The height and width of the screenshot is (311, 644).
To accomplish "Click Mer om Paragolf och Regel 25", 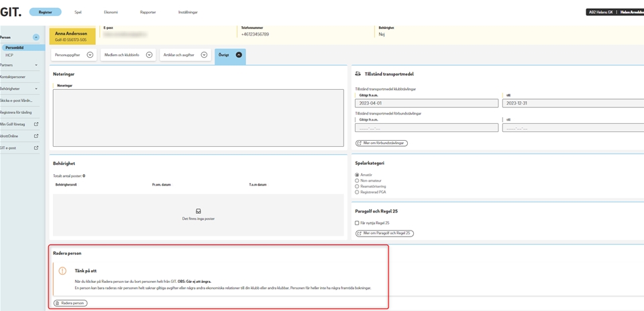I will [x=384, y=233].
